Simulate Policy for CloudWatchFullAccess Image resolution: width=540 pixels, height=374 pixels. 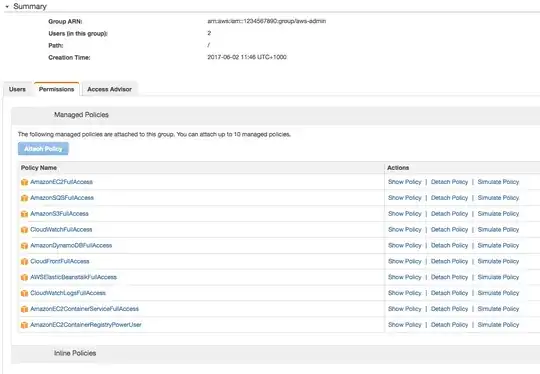[498, 229]
